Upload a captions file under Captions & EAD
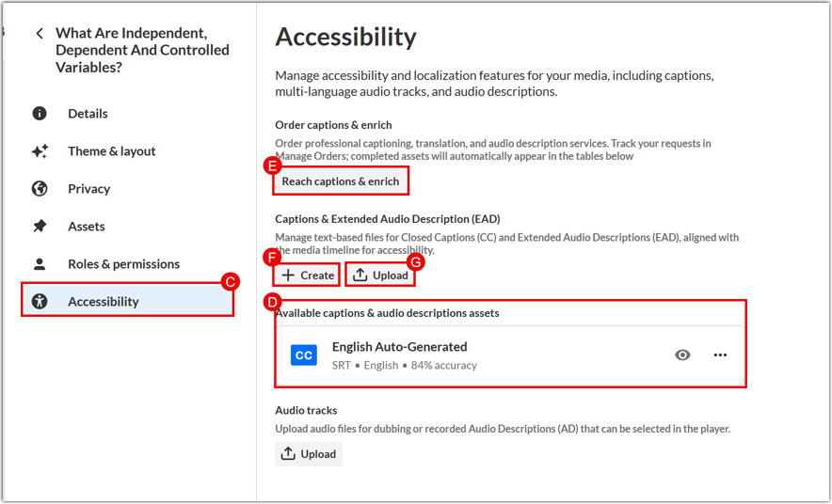This screenshot has width=832, height=504. 380,276
